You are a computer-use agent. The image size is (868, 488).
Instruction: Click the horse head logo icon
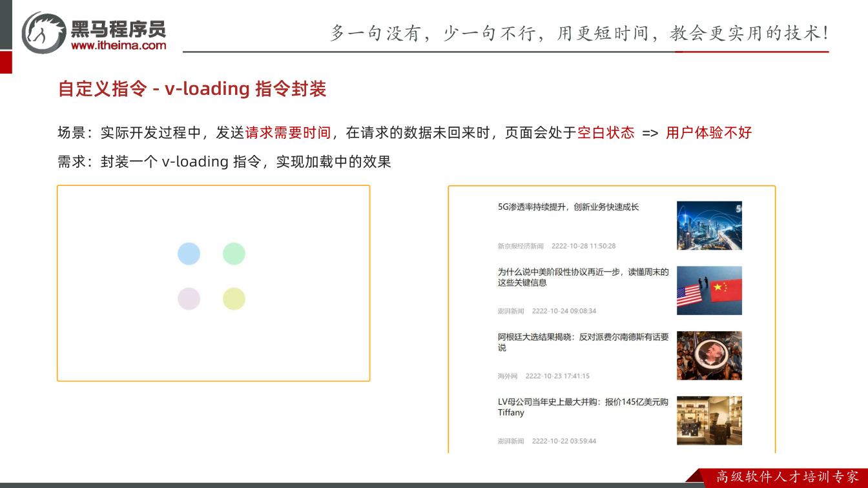tap(43, 32)
